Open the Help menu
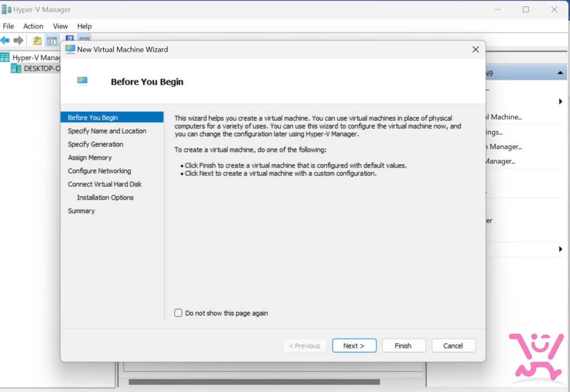Image resolution: width=570 pixels, height=392 pixels. [85, 26]
